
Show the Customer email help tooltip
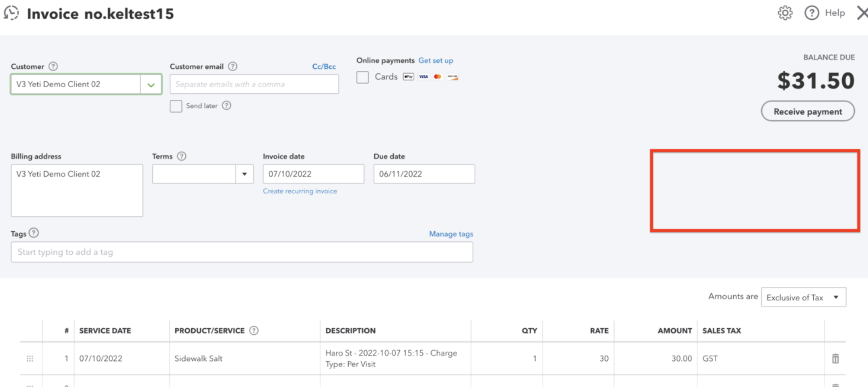pos(233,66)
